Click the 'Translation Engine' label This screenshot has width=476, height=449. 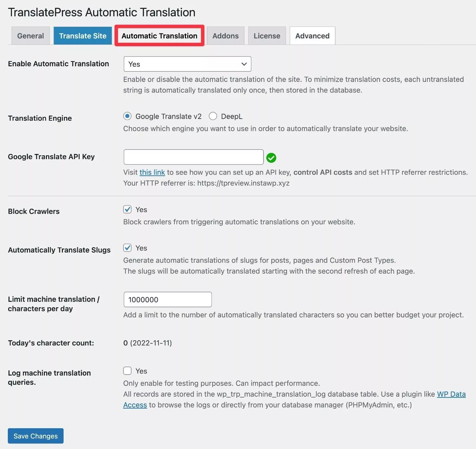click(40, 118)
